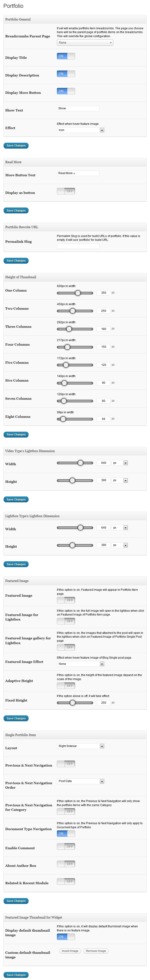
Task: Click the More Button Text input field
Action: pos(78,173)
